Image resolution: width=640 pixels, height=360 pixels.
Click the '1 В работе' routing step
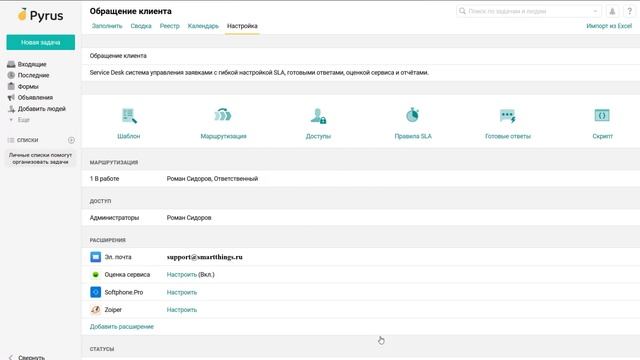tap(104, 179)
